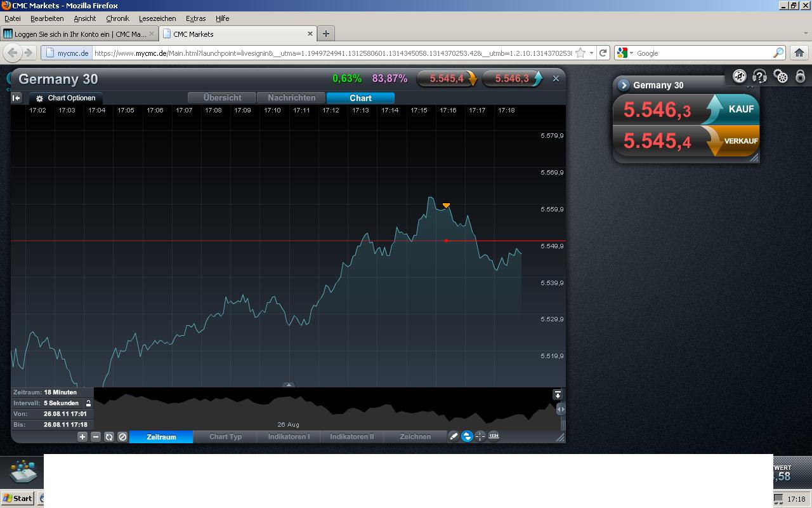
Task: Open the URL history dropdown arrow
Action: coord(591,53)
